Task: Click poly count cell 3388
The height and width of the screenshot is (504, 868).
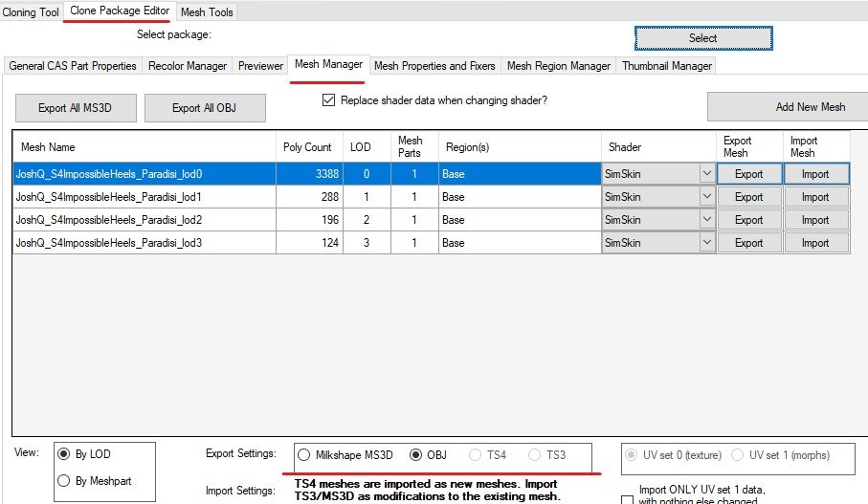Action: tap(309, 174)
